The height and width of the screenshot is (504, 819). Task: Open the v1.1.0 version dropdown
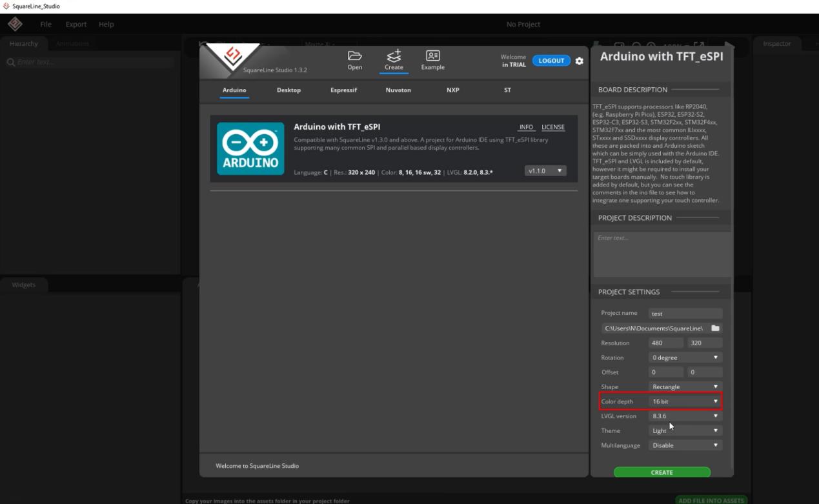click(x=545, y=171)
